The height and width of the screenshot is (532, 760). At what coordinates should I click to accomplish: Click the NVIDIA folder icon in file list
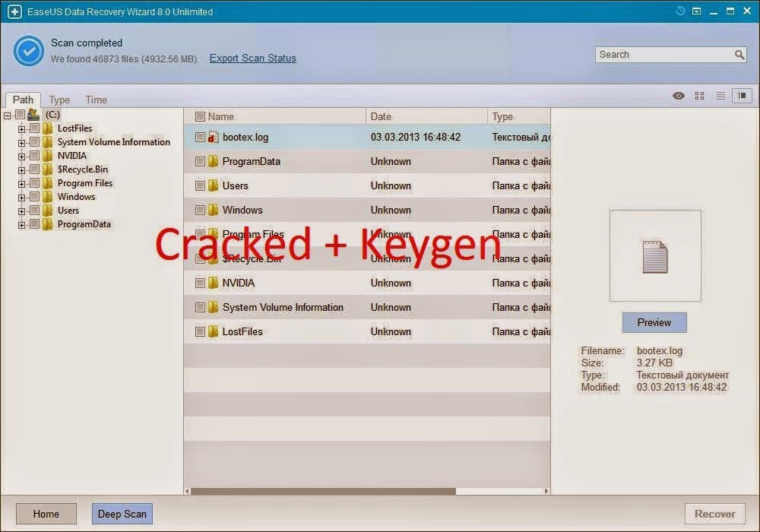tap(214, 283)
